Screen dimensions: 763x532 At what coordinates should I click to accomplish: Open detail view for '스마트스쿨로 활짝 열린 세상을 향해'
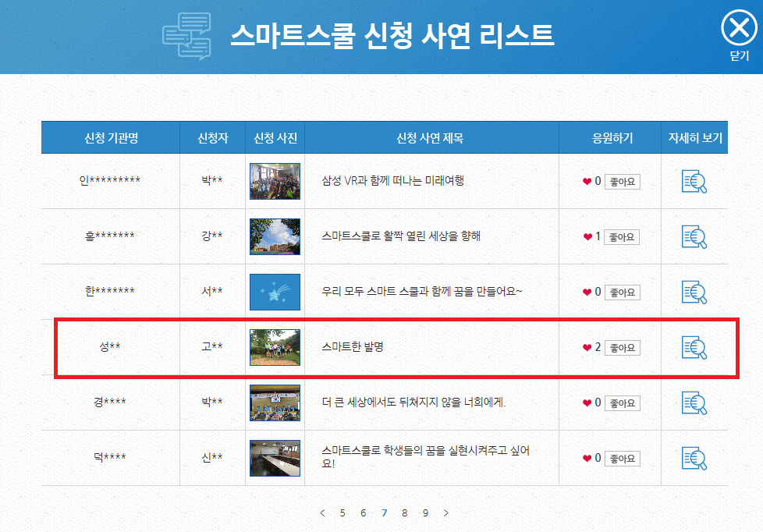(x=694, y=237)
